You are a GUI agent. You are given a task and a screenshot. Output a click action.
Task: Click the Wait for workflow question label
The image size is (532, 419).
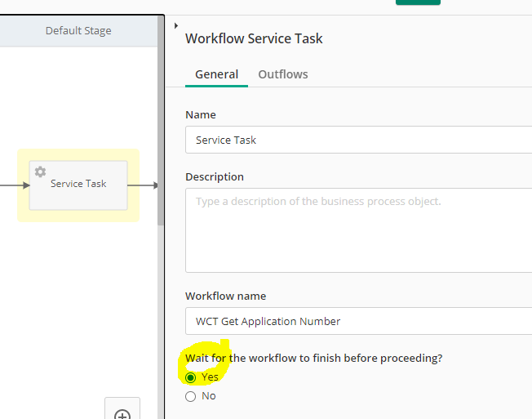[x=314, y=359]
